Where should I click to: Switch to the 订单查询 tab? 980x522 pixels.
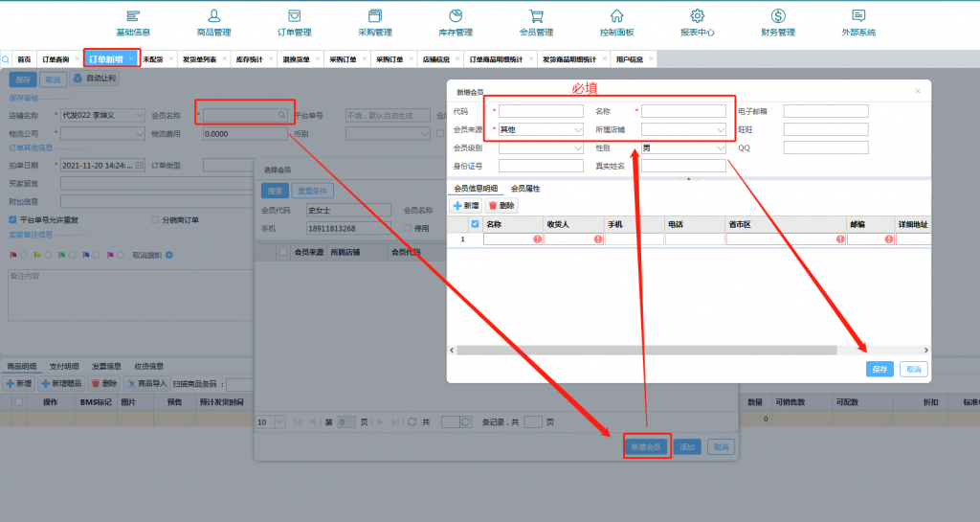(x=55, y=59)
